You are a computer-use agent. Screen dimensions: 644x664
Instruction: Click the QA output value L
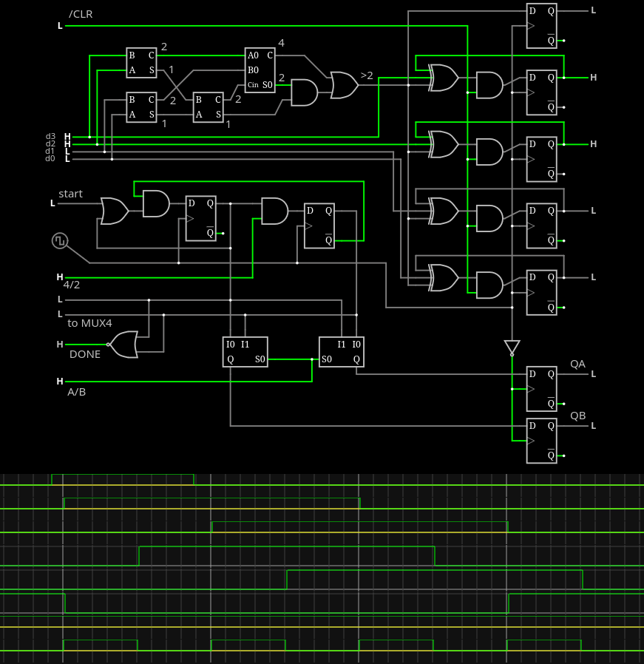593,374
